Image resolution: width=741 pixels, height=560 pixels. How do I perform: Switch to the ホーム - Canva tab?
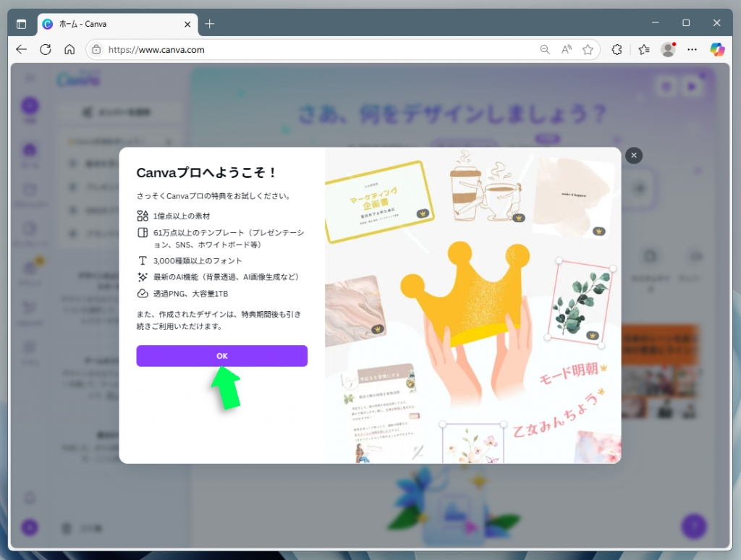[x=109, y=23]
